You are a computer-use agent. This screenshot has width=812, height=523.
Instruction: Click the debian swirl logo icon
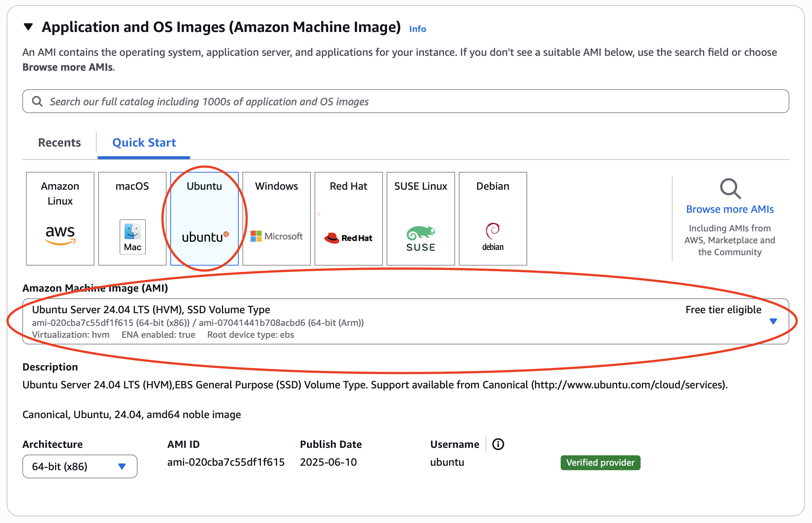493,237
